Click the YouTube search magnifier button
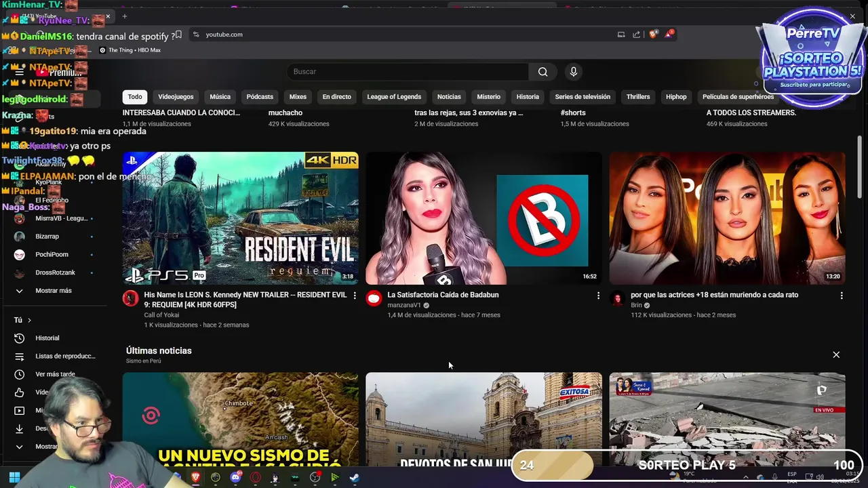The height and width of the screenshot is (488, 868). (x=542, y=72)
